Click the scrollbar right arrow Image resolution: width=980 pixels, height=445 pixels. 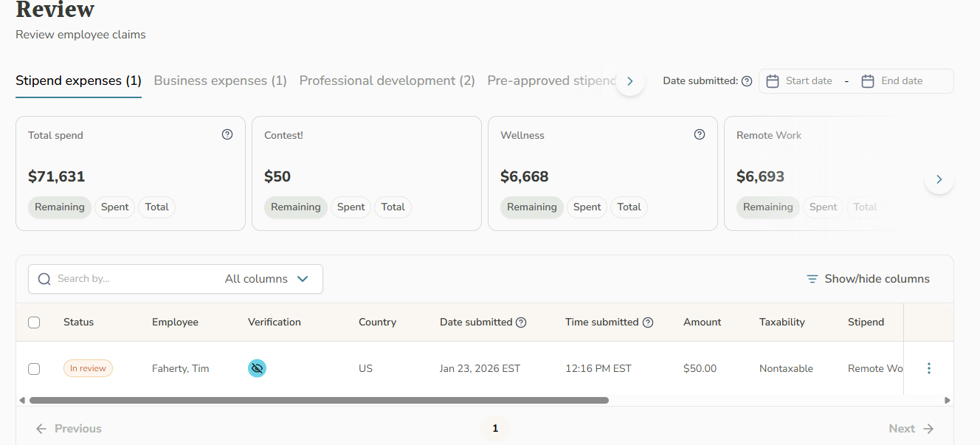pyautogui.click(x=948, y=401)
